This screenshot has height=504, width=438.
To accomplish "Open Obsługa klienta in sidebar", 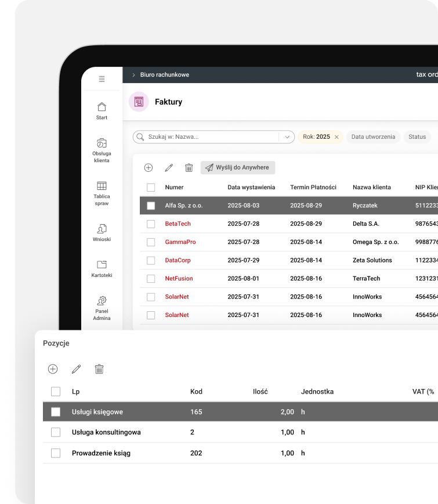I will (102, 143).
